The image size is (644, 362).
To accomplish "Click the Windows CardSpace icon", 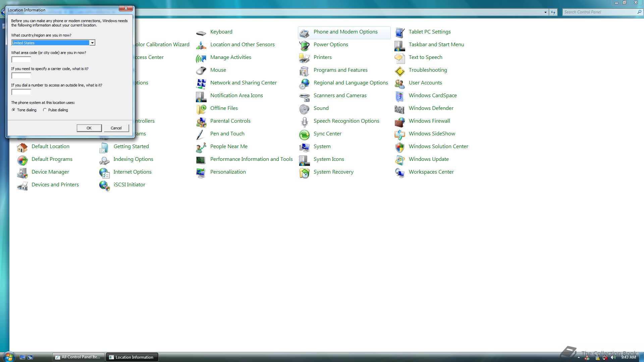I will pos(399,96).
